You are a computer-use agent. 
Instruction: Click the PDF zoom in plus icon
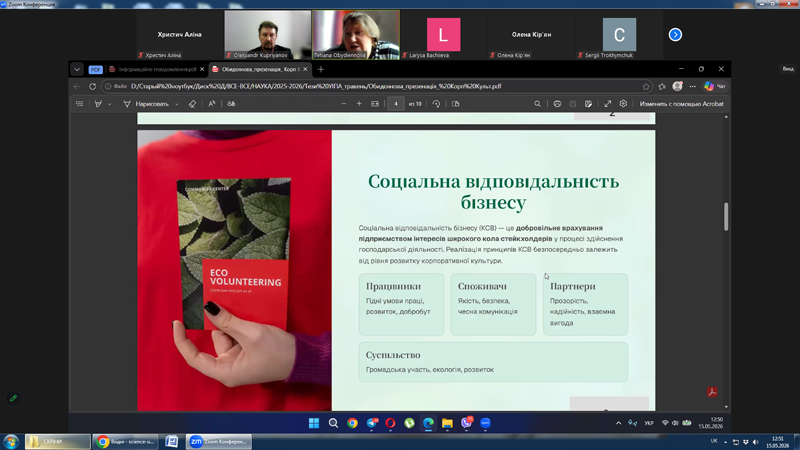coord(359,104)
